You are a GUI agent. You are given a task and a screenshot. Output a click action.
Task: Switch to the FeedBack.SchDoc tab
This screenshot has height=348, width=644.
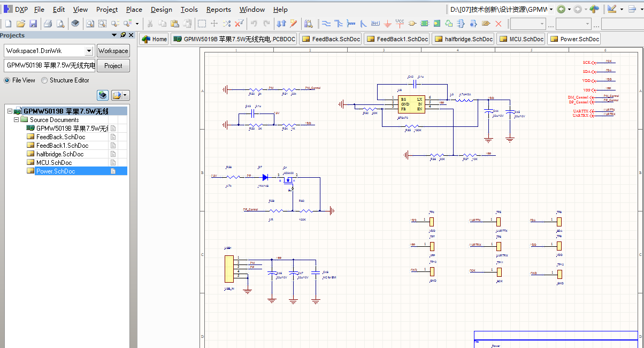pyautogui.click(x=331, y=39)
